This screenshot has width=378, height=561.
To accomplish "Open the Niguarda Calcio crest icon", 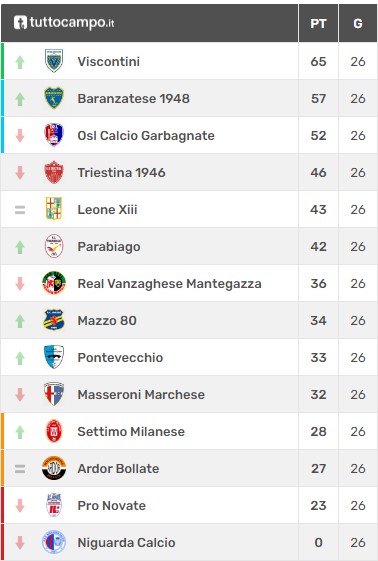I will (54, 542).
